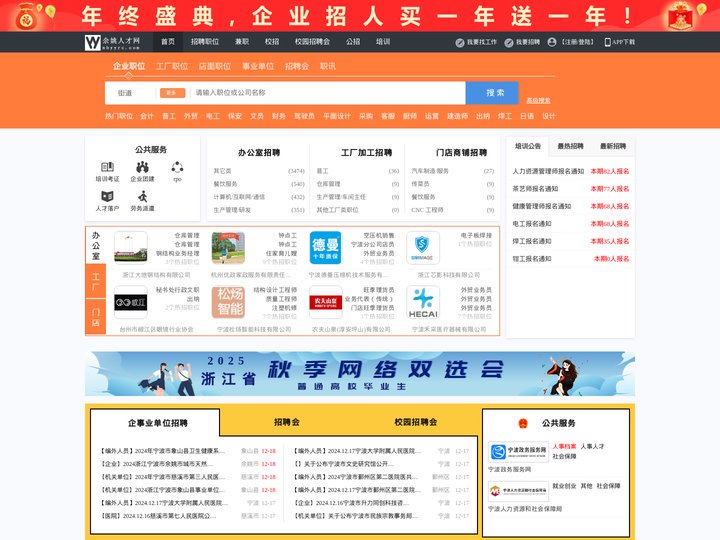The width and height of the screenshot is (720, 540).
Task: Click the 2025 浙江省秋季网络双选会 banner
Action: click(x=360, y=374)
